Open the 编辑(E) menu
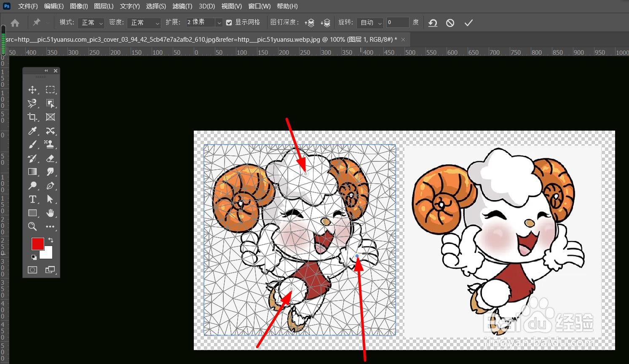Viewport: 629px width, 364px height. point(54,6)
